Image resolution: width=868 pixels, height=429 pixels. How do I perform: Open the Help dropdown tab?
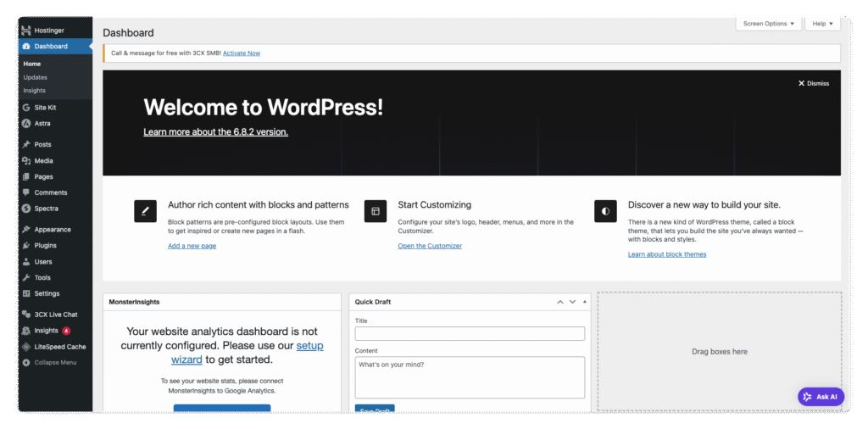(x=822, y=24)
